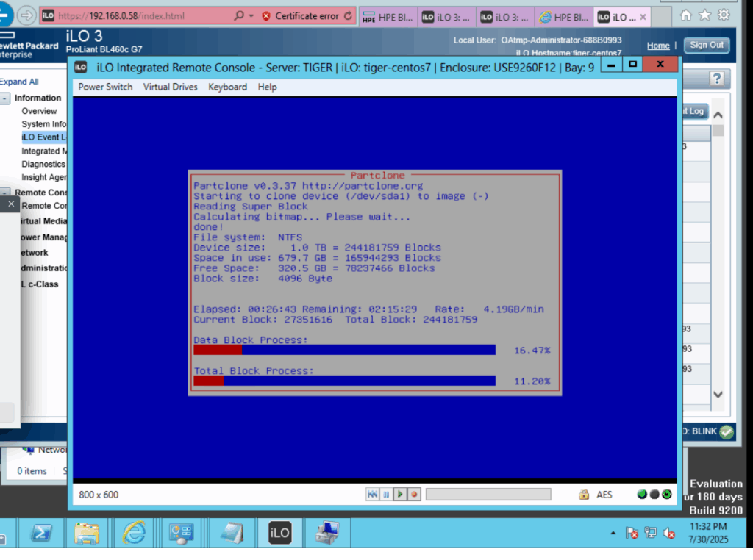Click the Home link

(x=658, y=46)
